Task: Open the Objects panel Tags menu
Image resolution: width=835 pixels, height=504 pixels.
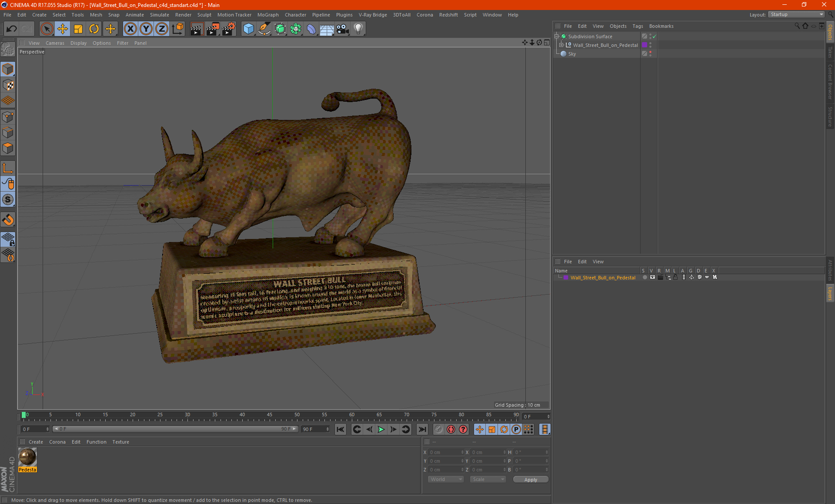Action: [638, 26]
